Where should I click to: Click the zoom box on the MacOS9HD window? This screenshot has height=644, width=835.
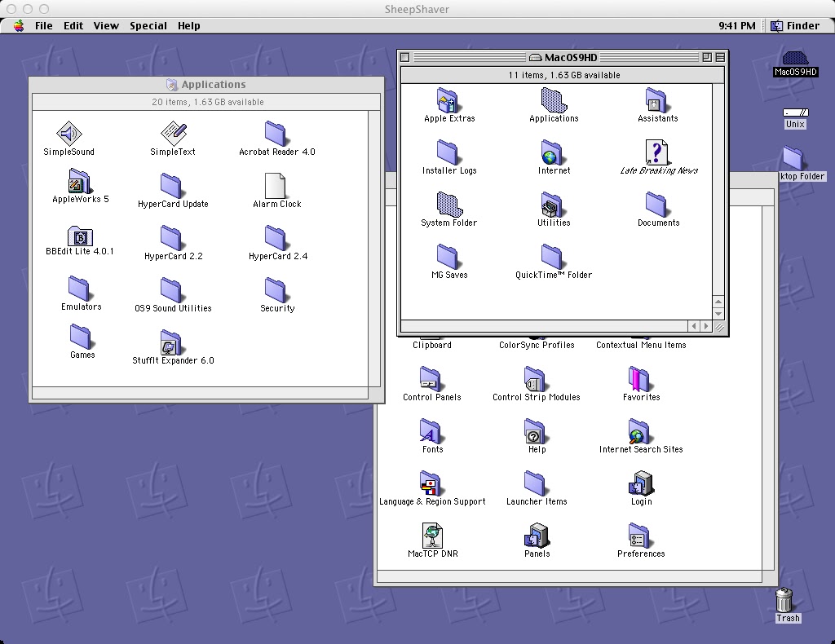pyautogui.click(x=708, y=56)
